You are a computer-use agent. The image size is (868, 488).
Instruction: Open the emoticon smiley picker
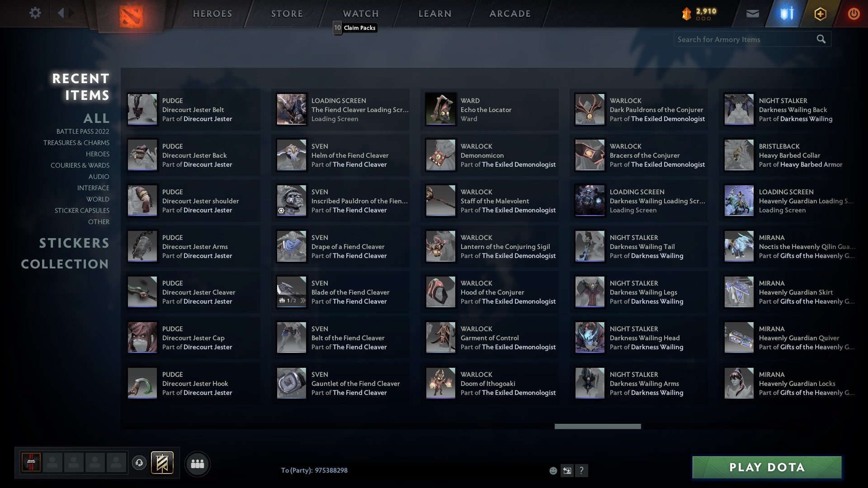553,471
